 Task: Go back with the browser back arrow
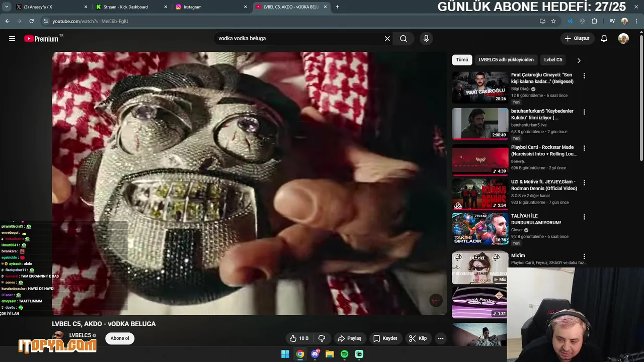7,21
